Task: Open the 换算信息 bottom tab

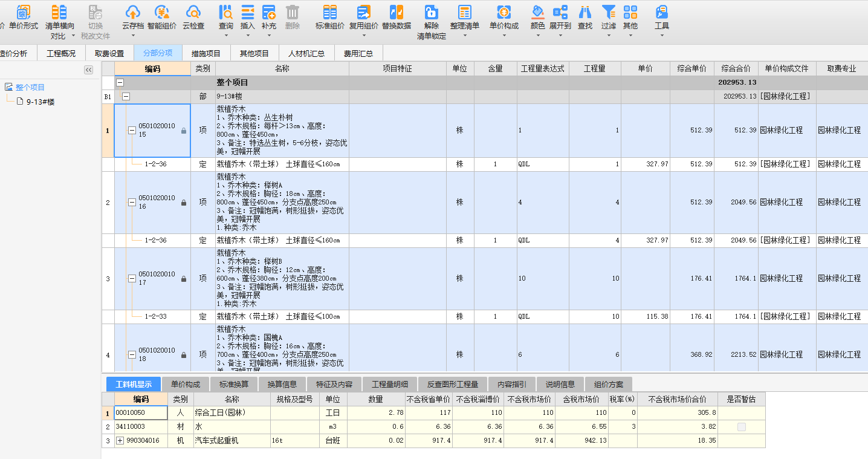Action: [x=282, y=384]
